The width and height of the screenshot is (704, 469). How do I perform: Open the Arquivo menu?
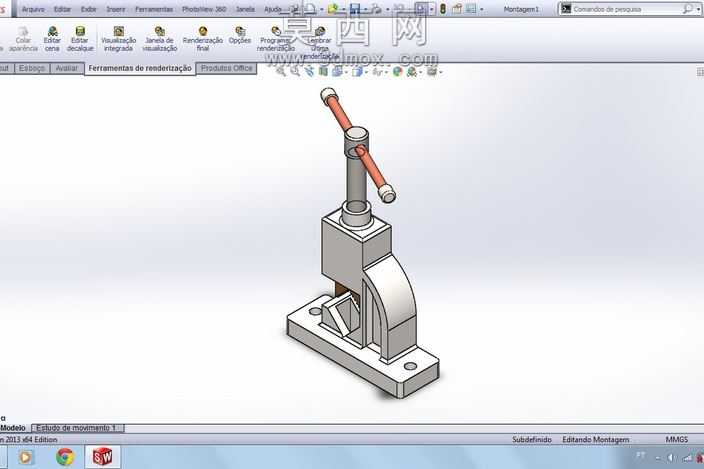coord(33,9)
